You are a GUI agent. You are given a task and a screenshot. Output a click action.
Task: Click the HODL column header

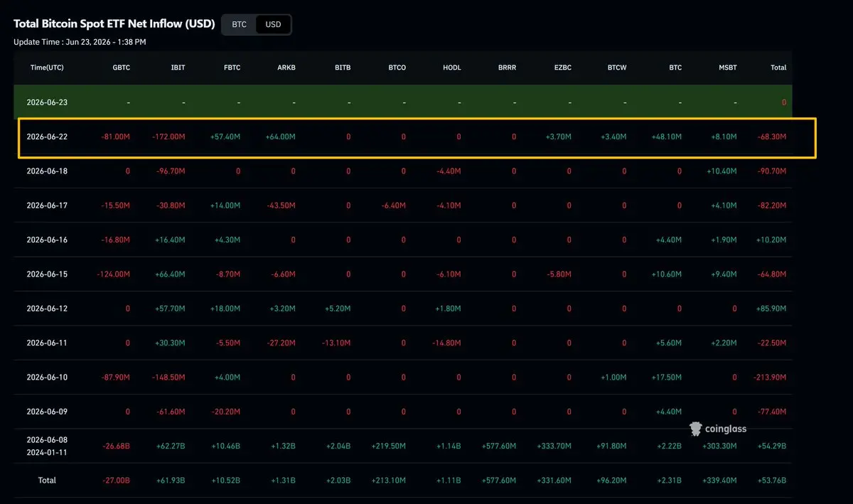[x=452, y=68]
